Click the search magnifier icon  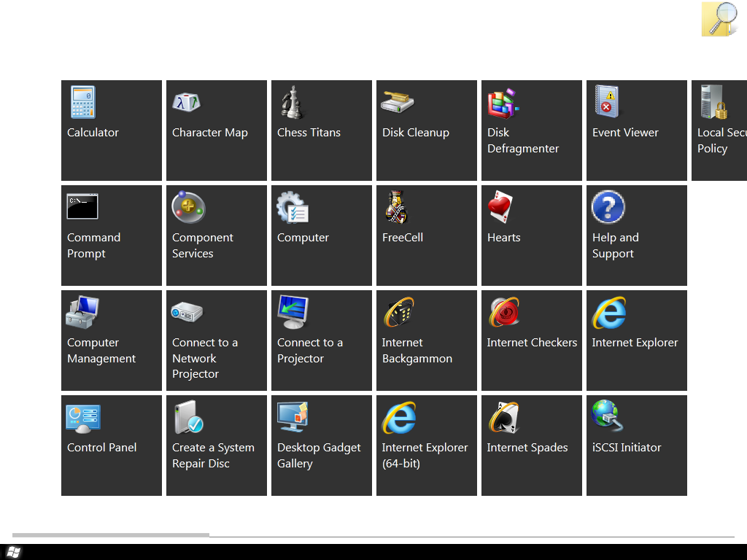click(719, 19)
